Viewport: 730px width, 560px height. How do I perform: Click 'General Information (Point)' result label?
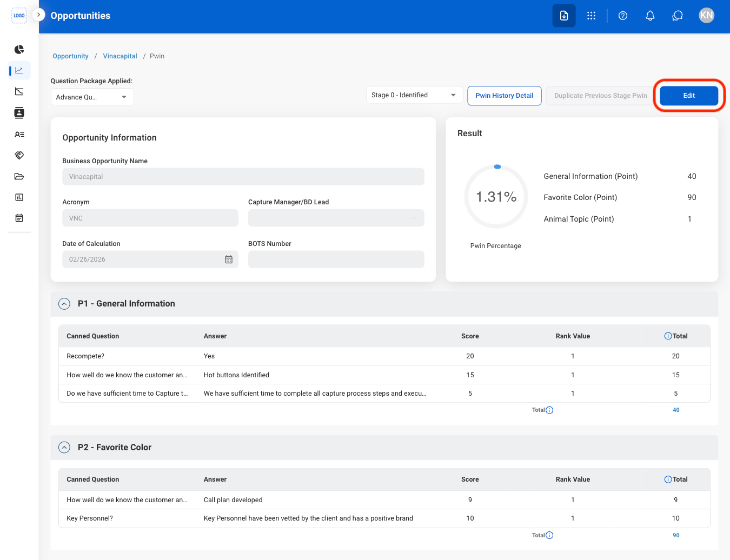pos(590,176)
